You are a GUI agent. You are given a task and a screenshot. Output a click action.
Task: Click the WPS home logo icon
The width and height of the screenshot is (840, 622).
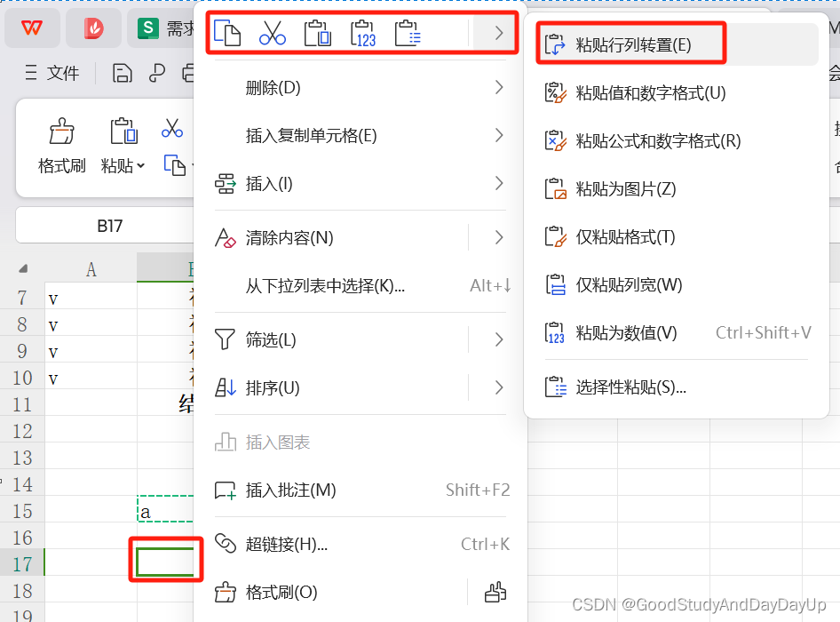[32, 28]
